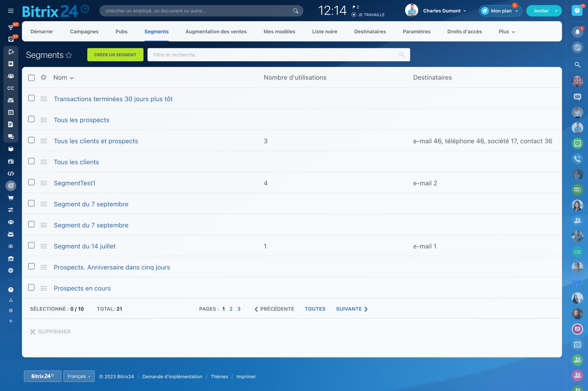Click the shopping cart icon in the left sidebar
The width and height of the screenshot is (588, 391).
[11, 198]
